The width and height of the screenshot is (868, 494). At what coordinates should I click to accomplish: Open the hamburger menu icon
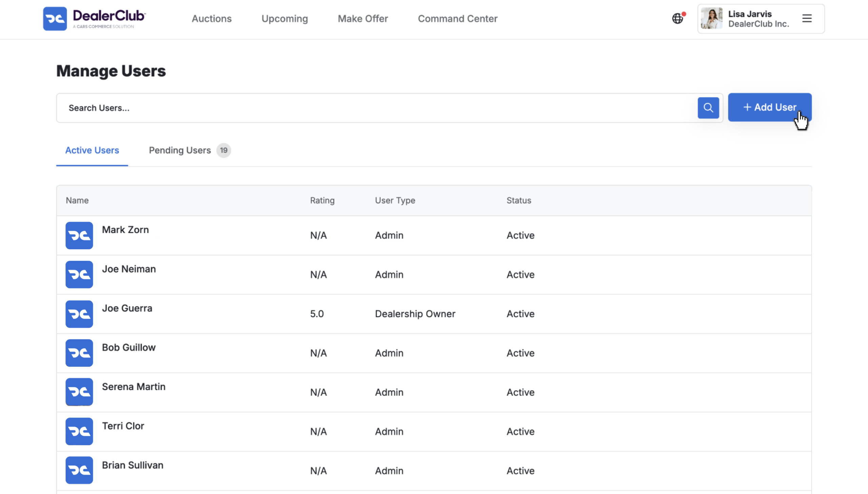pos(807,18)
